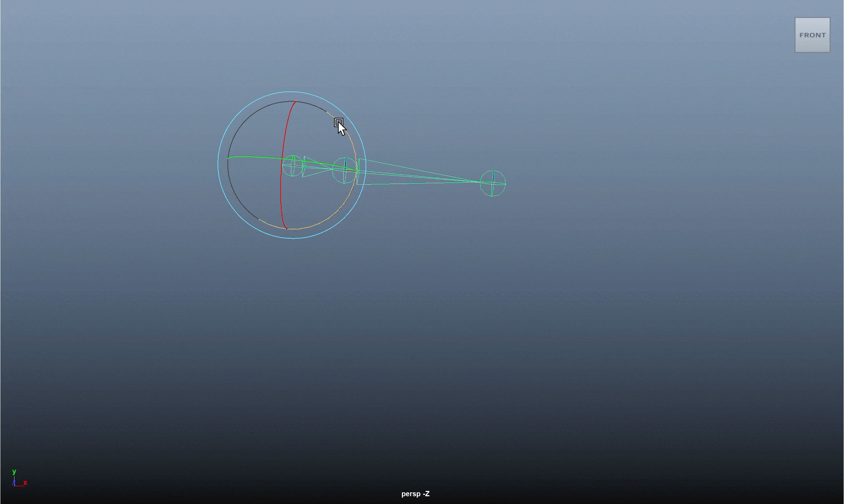Click the green Y axis label on gizmo
Screen dimensions: 844x504
(14, 471)
